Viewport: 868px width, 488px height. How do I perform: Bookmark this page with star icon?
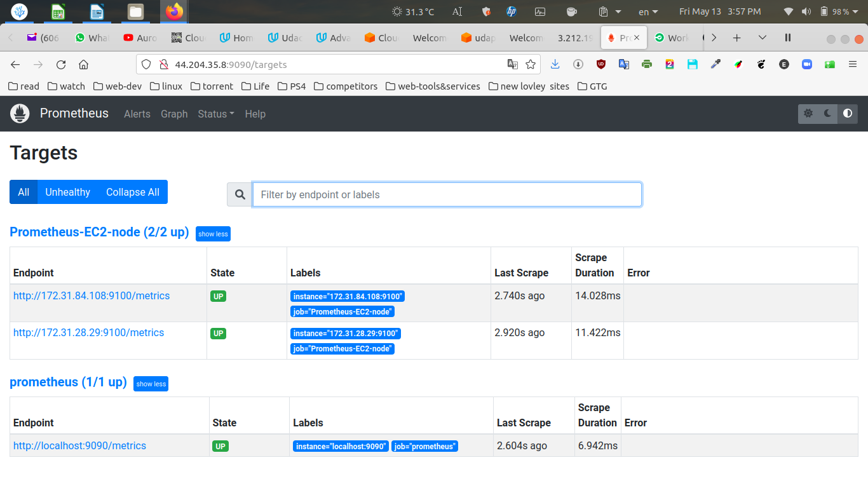pos(531,64)
